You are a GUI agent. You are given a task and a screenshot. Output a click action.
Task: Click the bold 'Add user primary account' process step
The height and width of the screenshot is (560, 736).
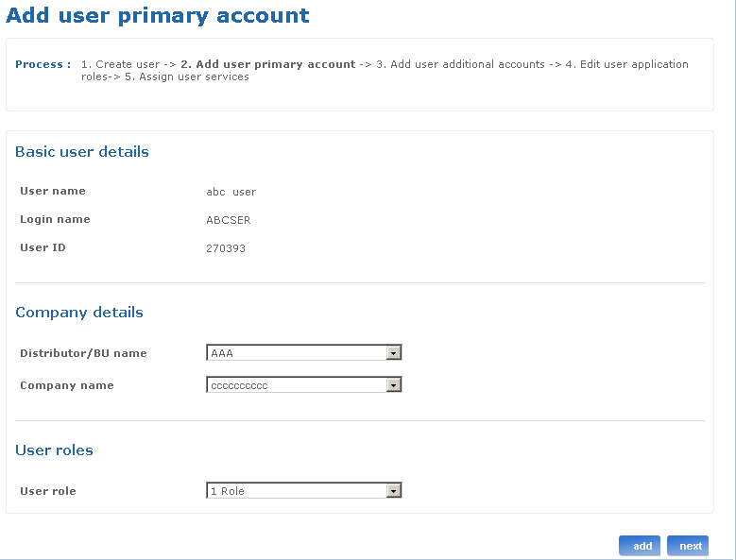[x=268, y=64]
